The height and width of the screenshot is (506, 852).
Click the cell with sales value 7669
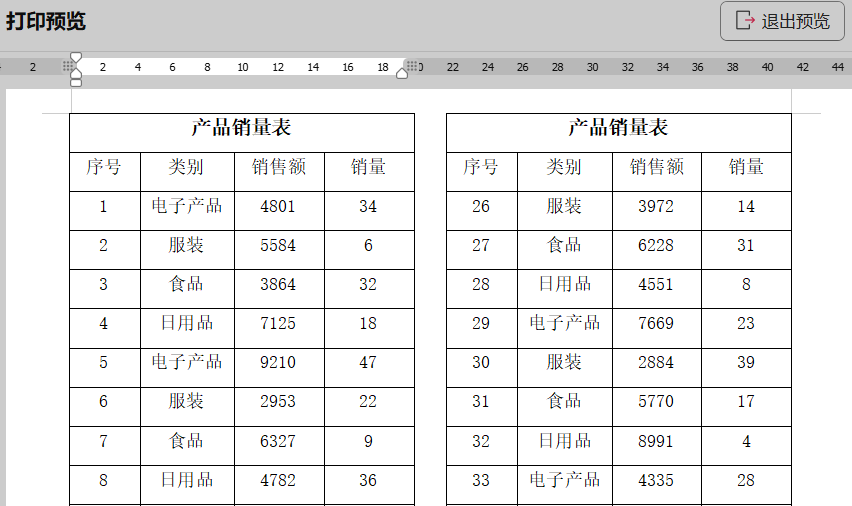point(656,323)
